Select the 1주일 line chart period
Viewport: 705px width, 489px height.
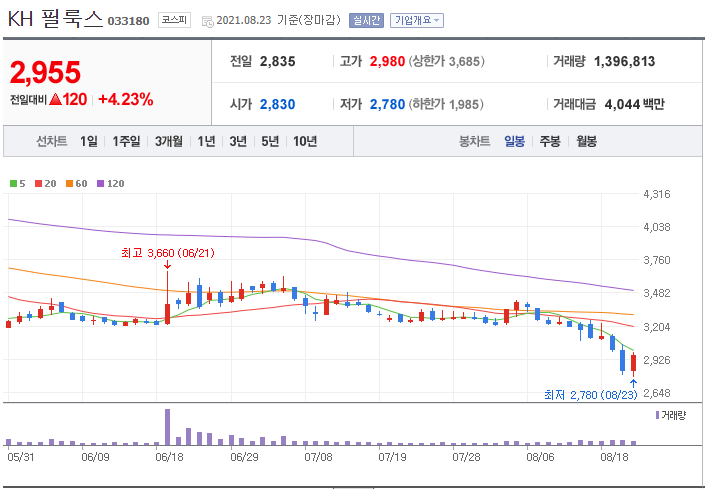pos(126,142)
